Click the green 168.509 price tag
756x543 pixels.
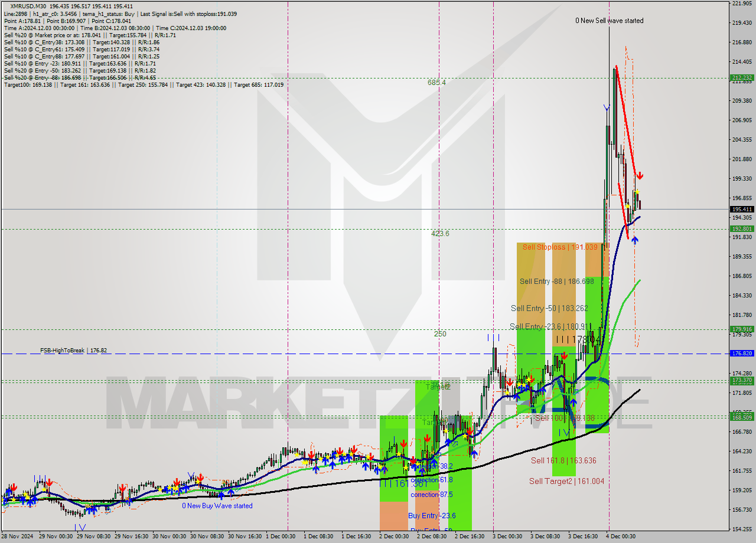[742, 417]
